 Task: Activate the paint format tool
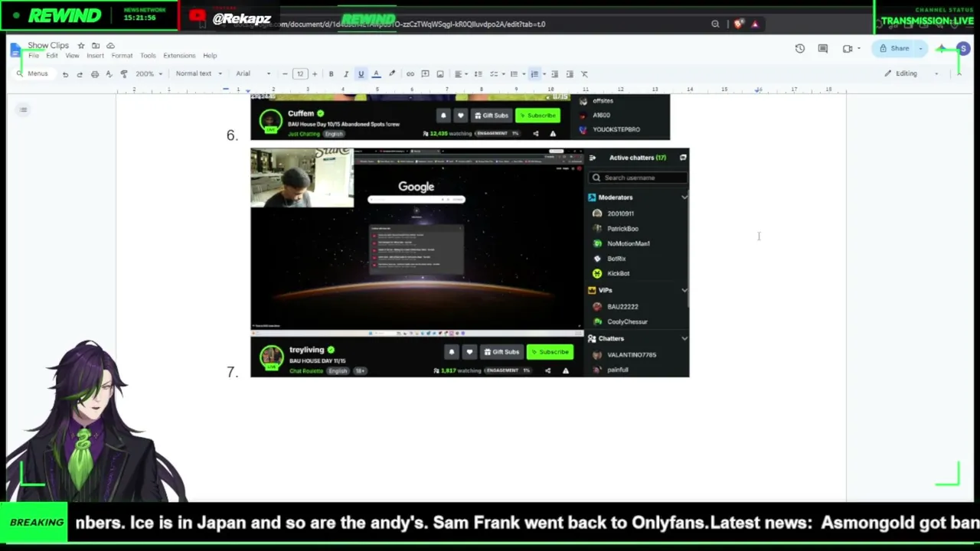point(124,74)
